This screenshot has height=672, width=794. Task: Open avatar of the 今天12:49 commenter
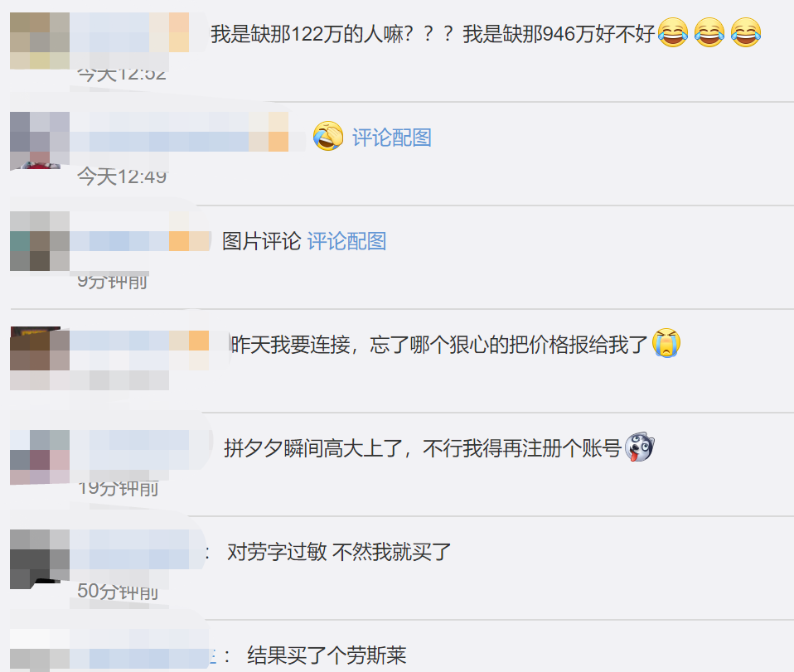40,140
